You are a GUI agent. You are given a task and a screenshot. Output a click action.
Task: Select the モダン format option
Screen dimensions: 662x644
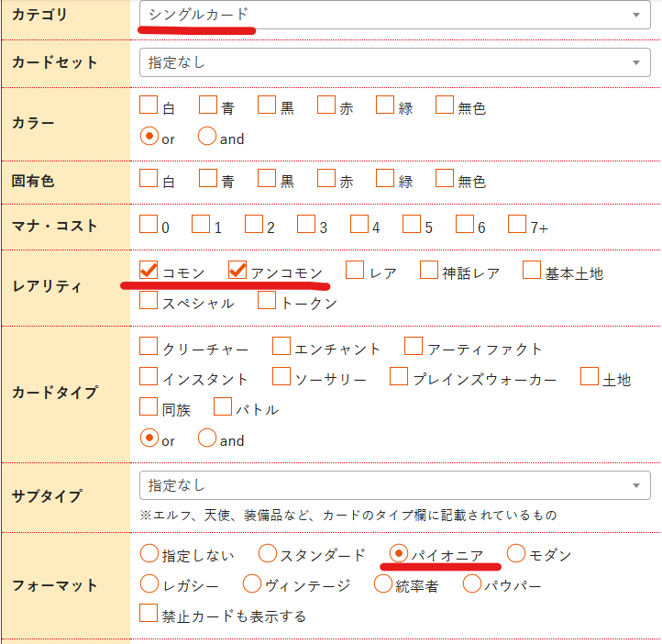click(516, 553)
